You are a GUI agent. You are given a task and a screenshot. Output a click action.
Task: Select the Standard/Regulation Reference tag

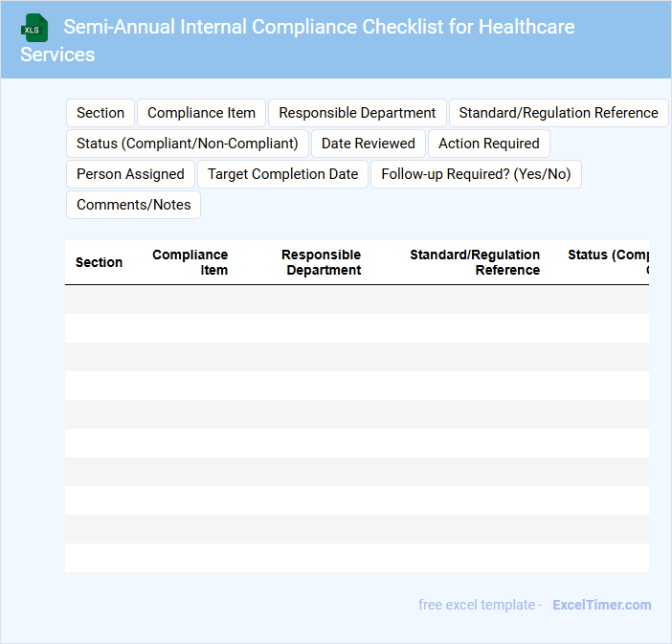pyautogui.click(x=558, y=113)
